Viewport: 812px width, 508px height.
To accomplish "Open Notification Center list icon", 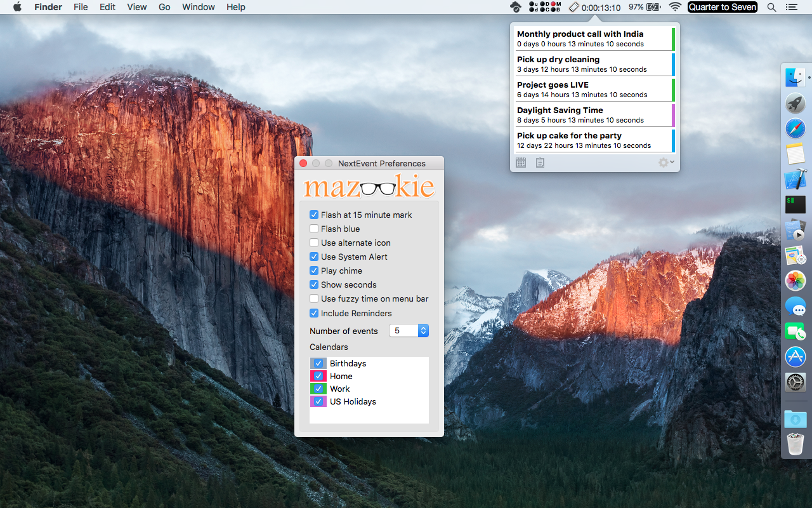I will (791, 7).
